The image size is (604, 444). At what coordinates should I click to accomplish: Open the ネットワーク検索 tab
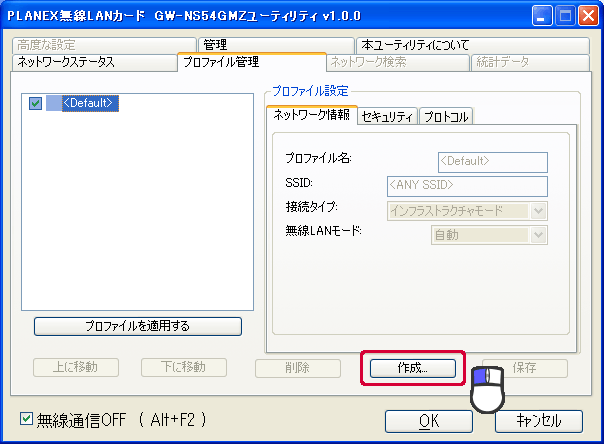[x=398, y=62]
